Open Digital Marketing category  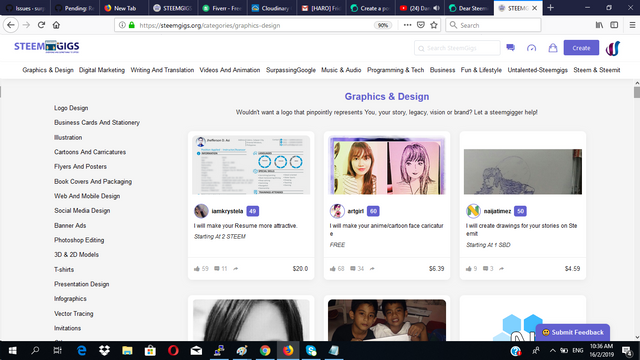102,70
